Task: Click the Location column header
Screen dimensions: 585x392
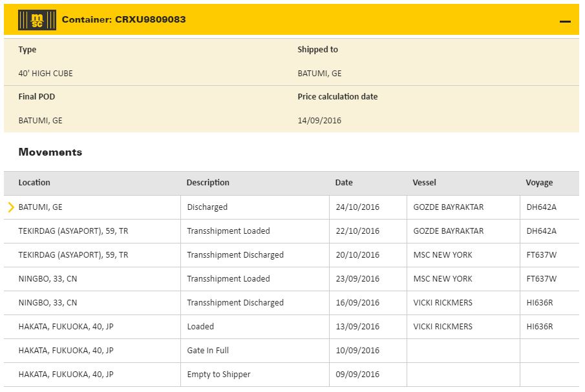Action: (34, 183)
